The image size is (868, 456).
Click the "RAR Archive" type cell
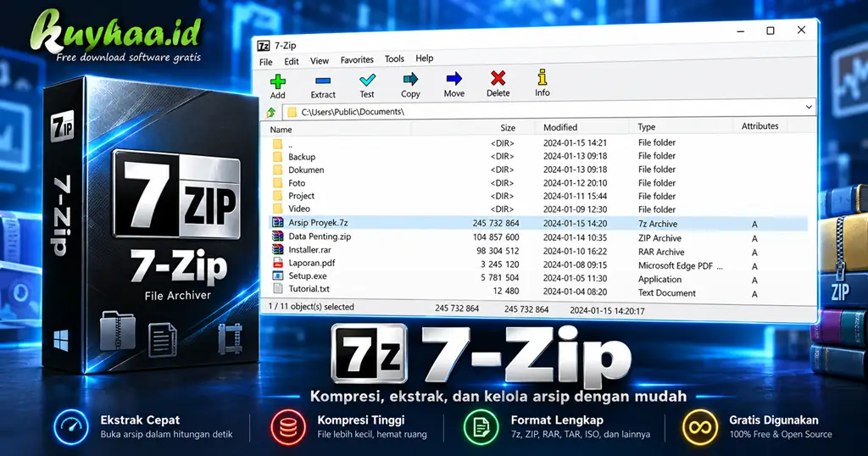coord(661,252)
